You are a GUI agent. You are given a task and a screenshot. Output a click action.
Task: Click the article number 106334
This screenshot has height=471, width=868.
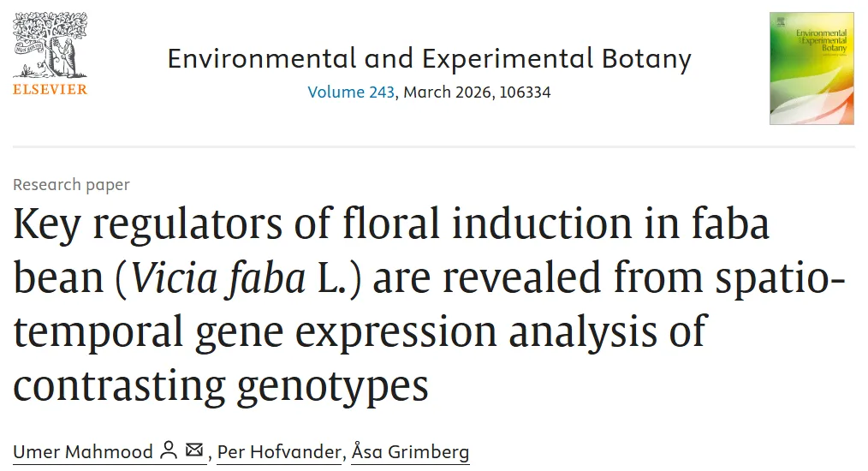[x=521, y=92]
